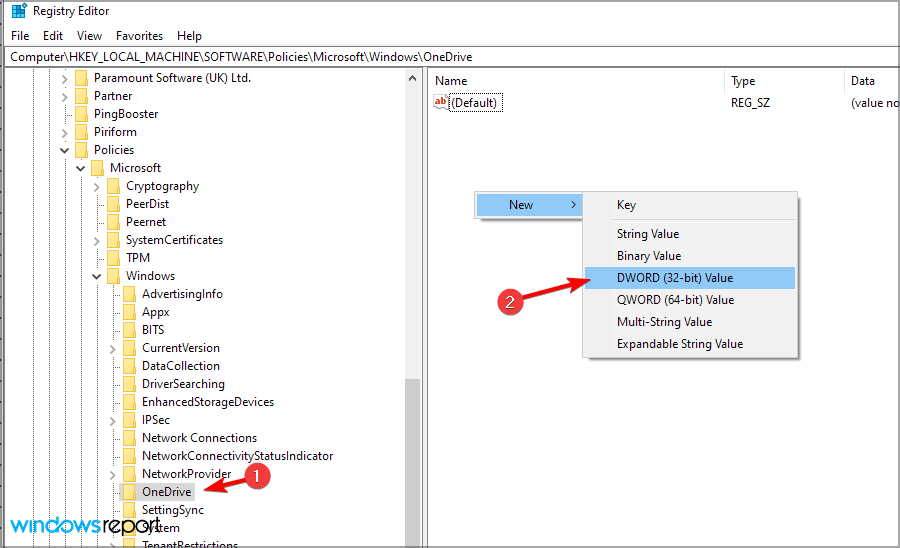Screen dimensions: 900x548
Task: Expand the CurrentVersion key node
Action: click(x=112, y=349)
